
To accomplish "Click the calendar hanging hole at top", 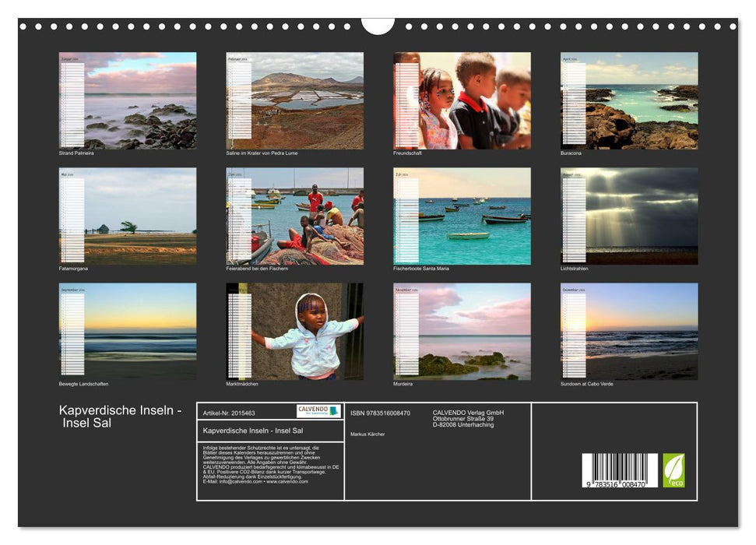I will (378, 25).
